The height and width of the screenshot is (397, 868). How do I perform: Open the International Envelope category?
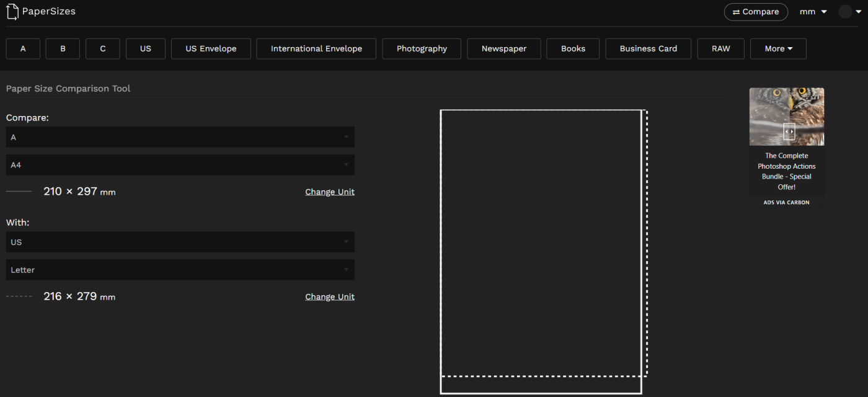pos(316,48)
